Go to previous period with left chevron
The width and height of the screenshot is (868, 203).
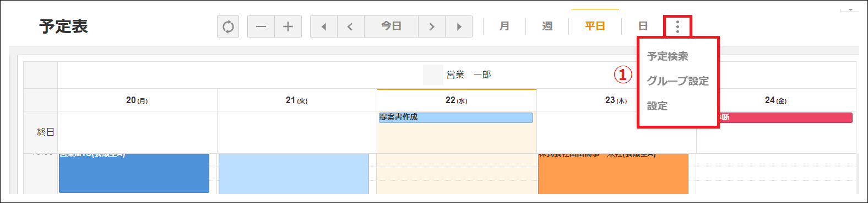(x=350, y=26)
